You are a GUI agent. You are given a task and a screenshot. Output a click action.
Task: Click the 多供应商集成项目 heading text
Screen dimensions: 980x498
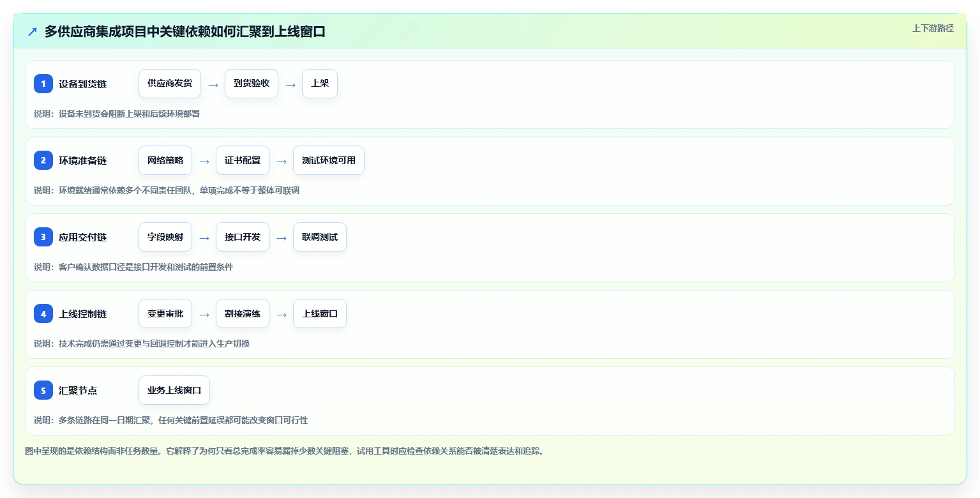click(185, 32)
